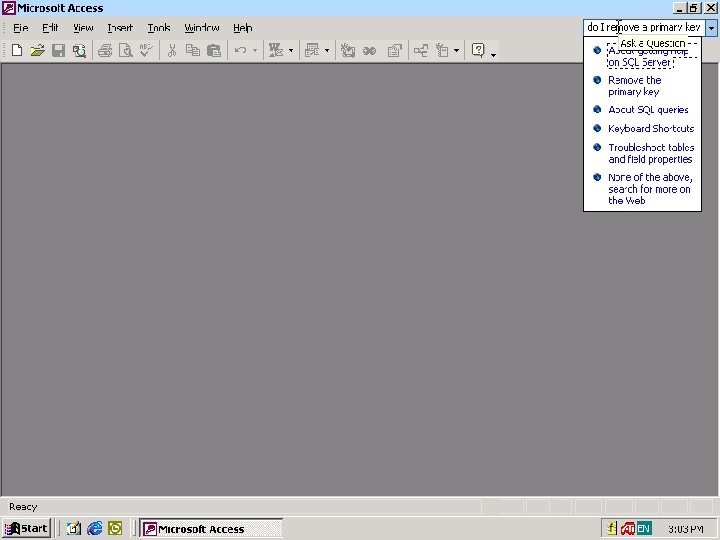The height and width of the screenshot is (540, 720).
Task: Click the Microsoft Script Editor icon
Action: tap(369, 50)
